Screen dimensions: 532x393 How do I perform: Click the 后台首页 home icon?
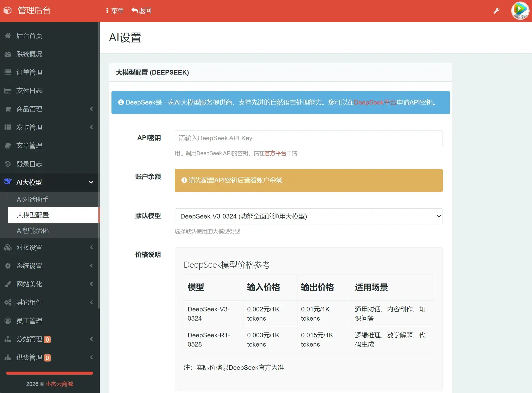pos(8,36)
